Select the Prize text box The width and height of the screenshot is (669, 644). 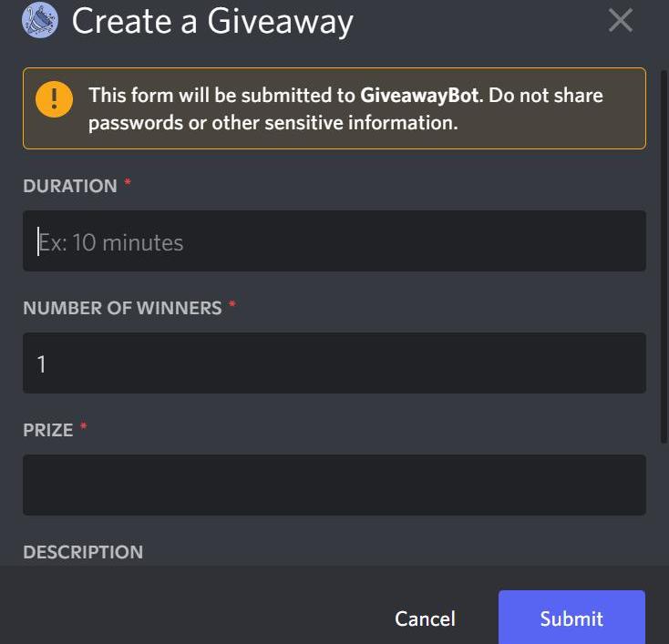334,485
